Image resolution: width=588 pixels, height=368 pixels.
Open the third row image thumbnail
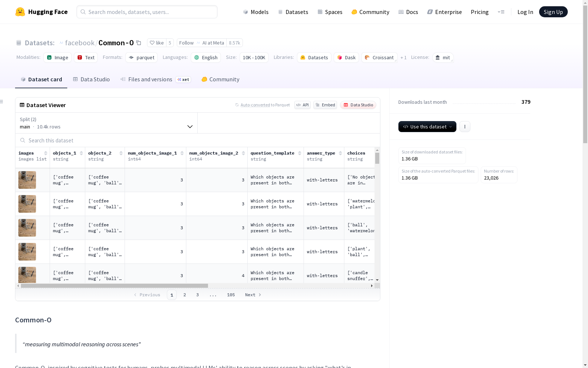tap(27, 228)
